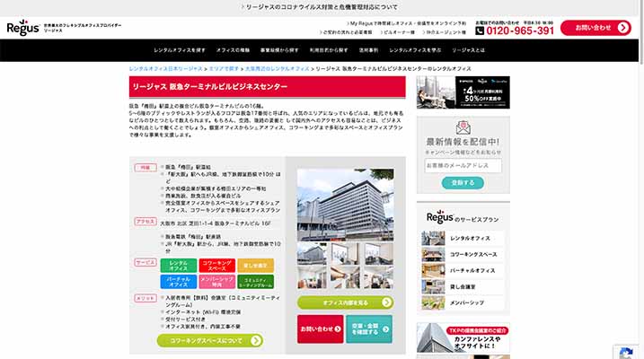Open リージャスとは menu item

(468, 50)
